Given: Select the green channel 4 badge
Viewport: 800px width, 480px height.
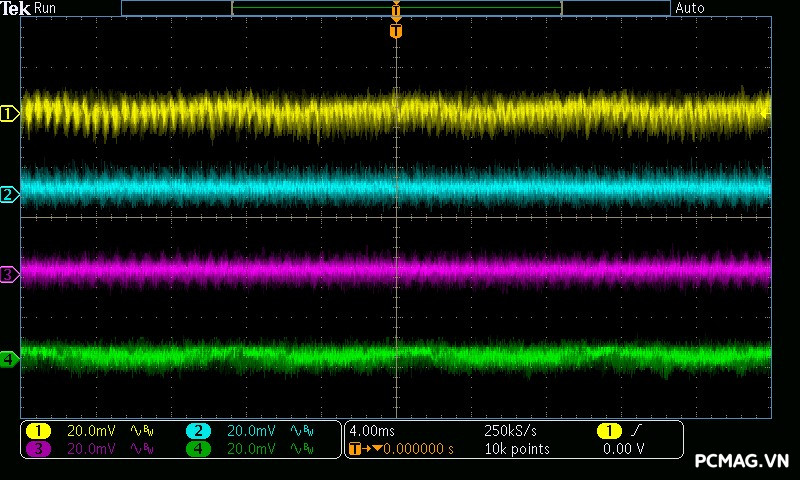Looking at the screenshot, I should [198, 449].
